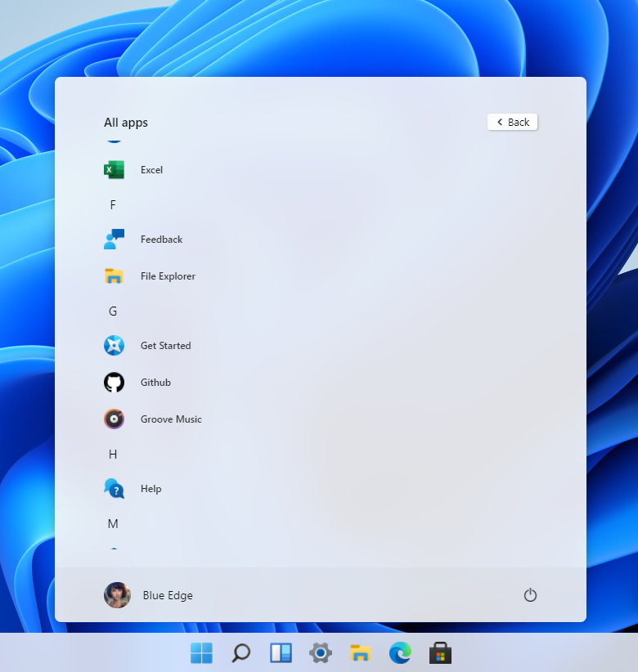Select the H letter header

pos(113,455)
